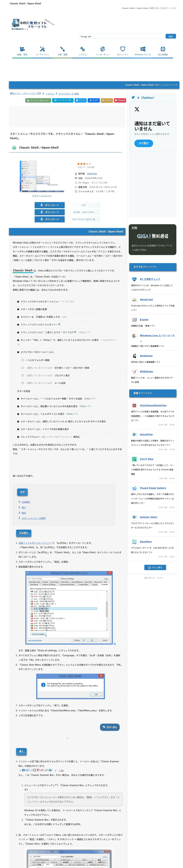This screenshot has width=183, height=868.
Task: Click the X logo in the Twitter widget
Action: [x=137, y=109]
